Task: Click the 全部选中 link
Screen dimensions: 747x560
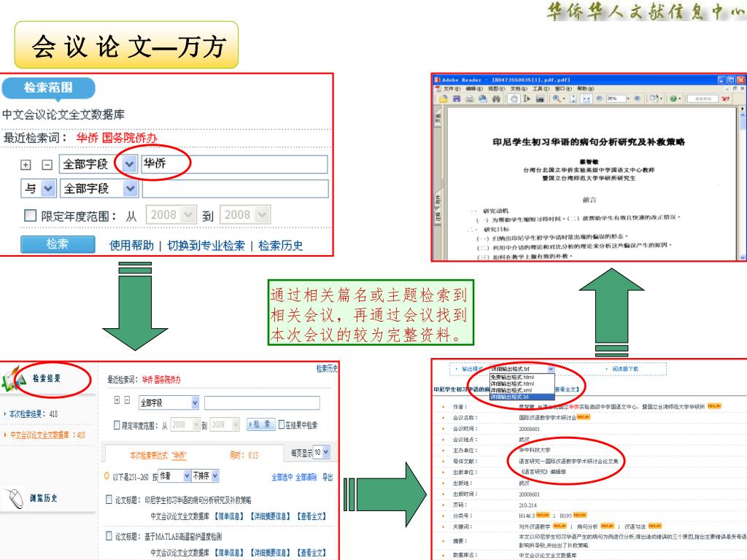Action: (282, 477)
